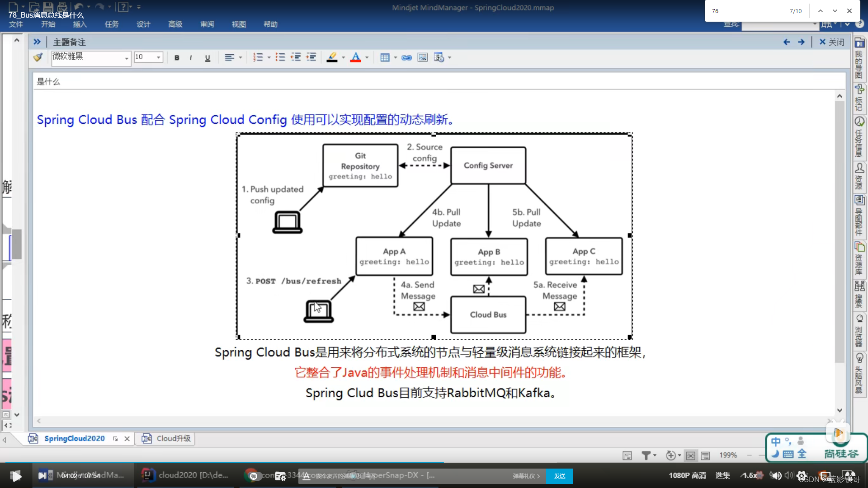Click the decrease indent icon
The image size is (868, 488).
tap(296, 57)
